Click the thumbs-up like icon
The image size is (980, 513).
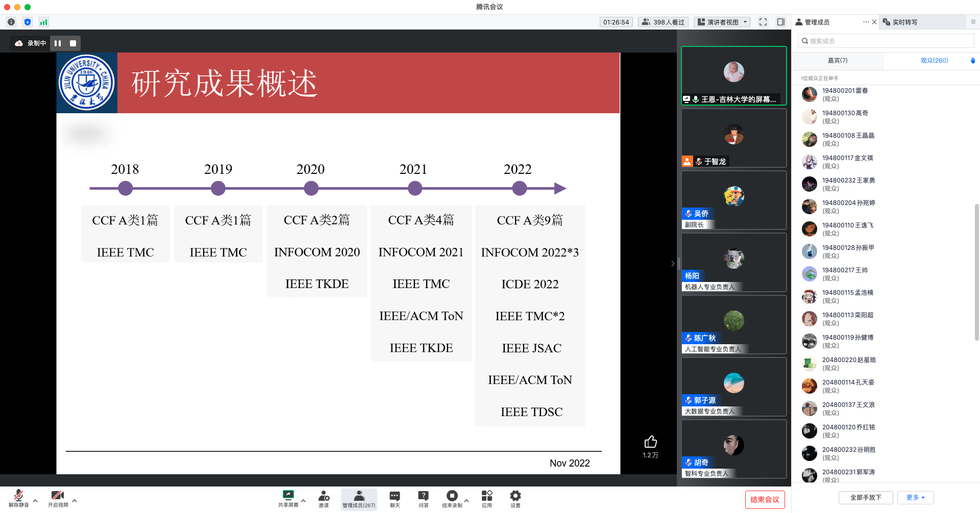[x=650, y=442]
